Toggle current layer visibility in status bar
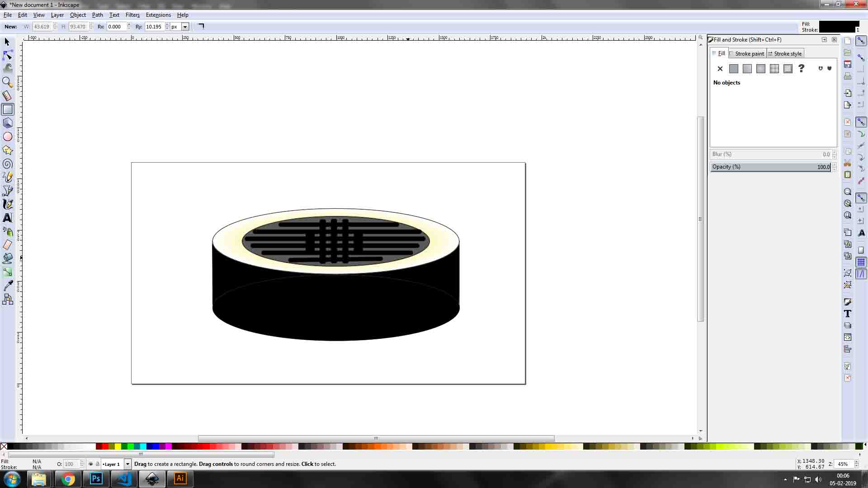 click(x=90, y=464)
